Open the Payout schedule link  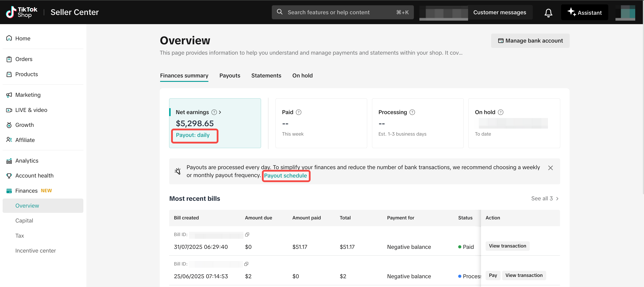tap(285, 176)
